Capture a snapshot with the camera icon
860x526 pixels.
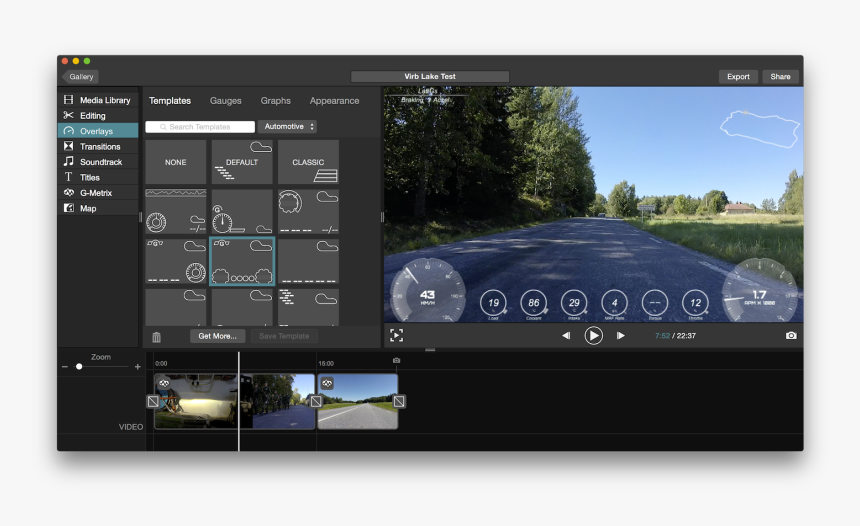[791, 336]
